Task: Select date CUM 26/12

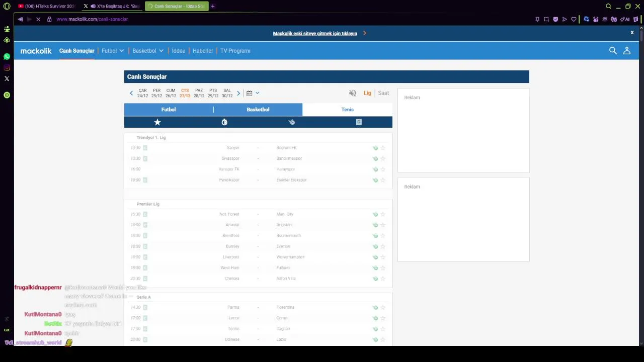Action: pos(171,93)
